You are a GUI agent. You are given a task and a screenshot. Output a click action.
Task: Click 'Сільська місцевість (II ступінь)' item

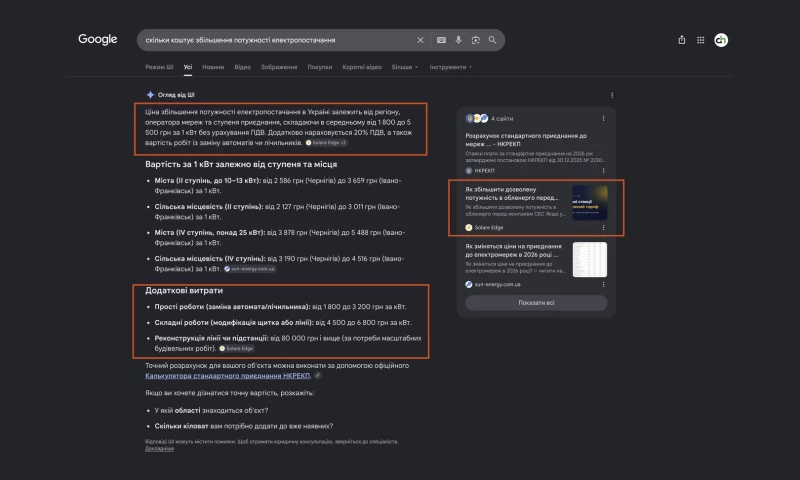pos(278,212)
